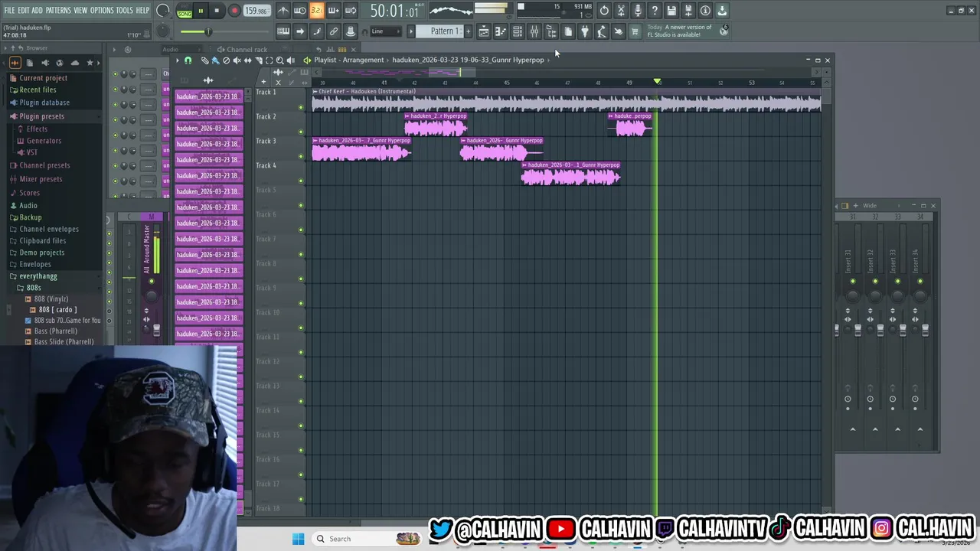Click the red Record button

tap(234, 11)
